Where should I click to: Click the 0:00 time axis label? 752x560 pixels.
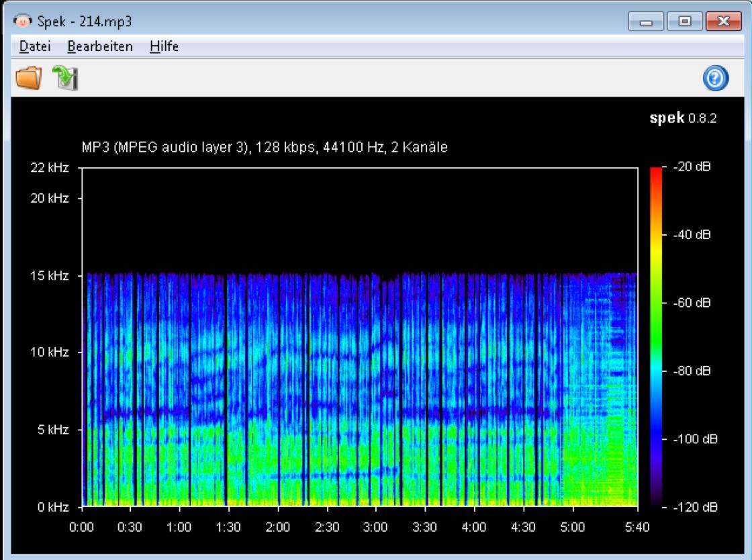click(82, 527)
